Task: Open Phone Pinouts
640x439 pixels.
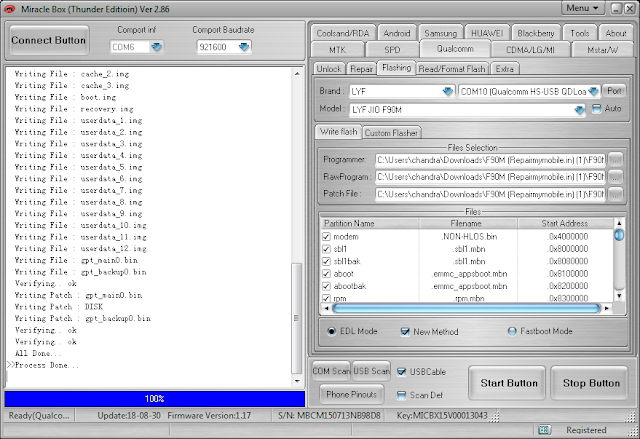Action: click(351, 395)
